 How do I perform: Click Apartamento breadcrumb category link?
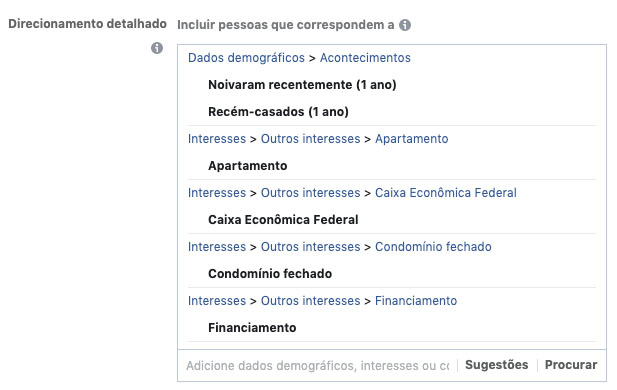[x=412, y=139]
